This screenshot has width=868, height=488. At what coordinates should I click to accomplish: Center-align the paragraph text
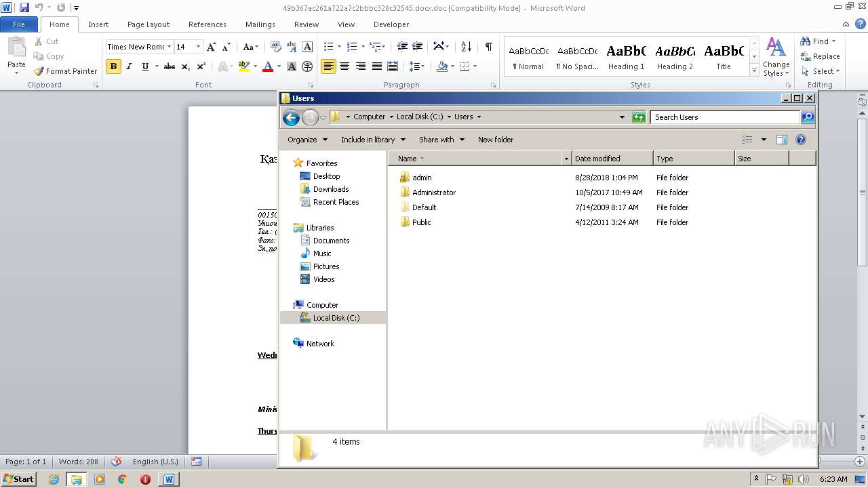344,66
